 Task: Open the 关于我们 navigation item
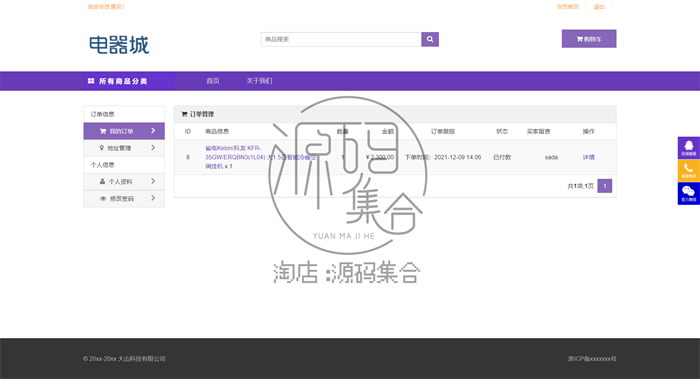[x=259, y=81]
